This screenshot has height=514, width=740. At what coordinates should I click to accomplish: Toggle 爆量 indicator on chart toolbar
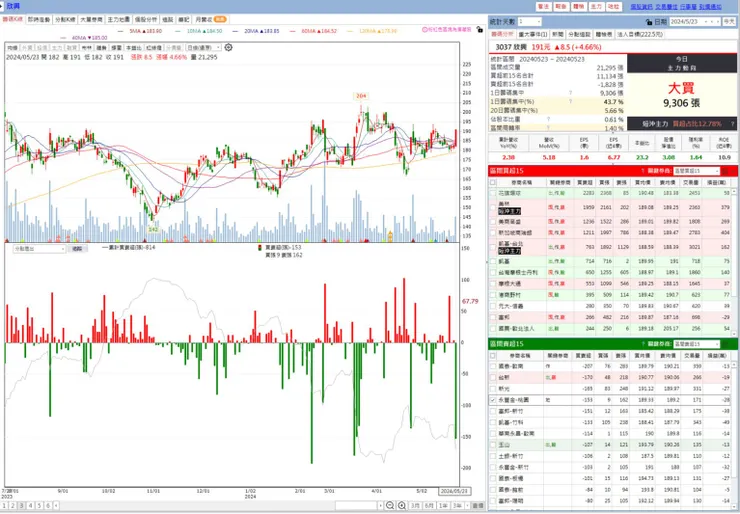click(116, 48)
